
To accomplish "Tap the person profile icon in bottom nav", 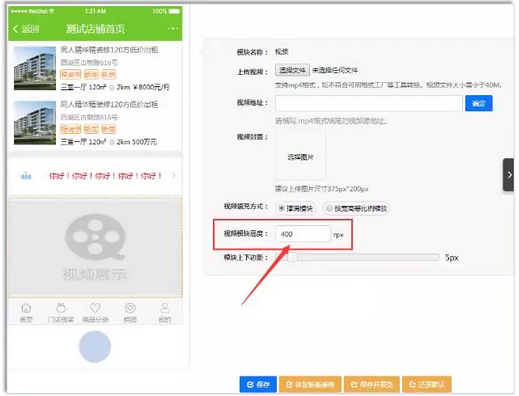I will click(165, 308).
